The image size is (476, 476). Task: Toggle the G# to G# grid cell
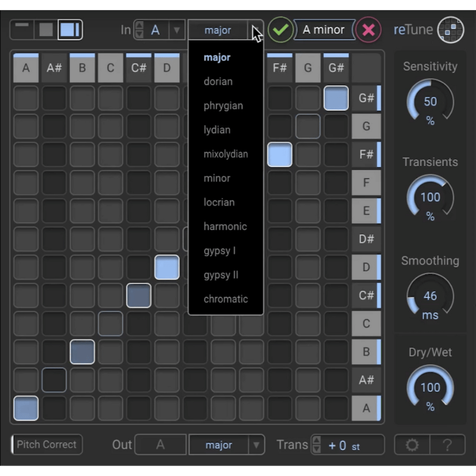pos(336,98)
